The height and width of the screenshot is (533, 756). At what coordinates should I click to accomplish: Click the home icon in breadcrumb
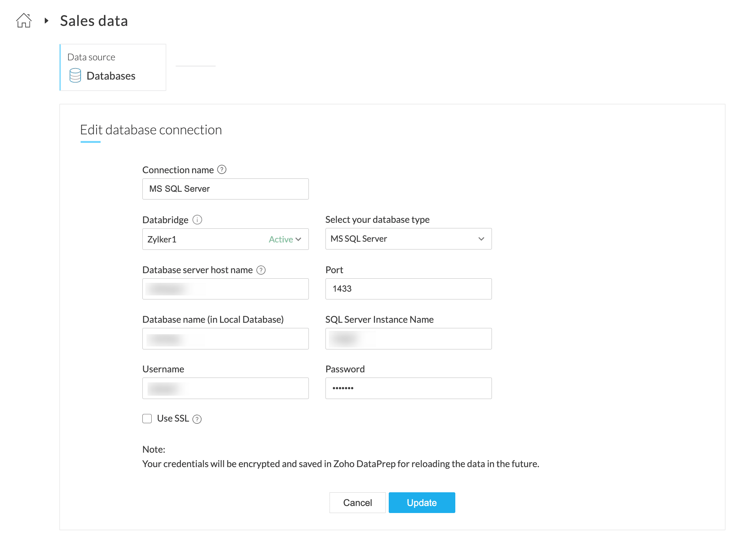(x=24, y=20)
